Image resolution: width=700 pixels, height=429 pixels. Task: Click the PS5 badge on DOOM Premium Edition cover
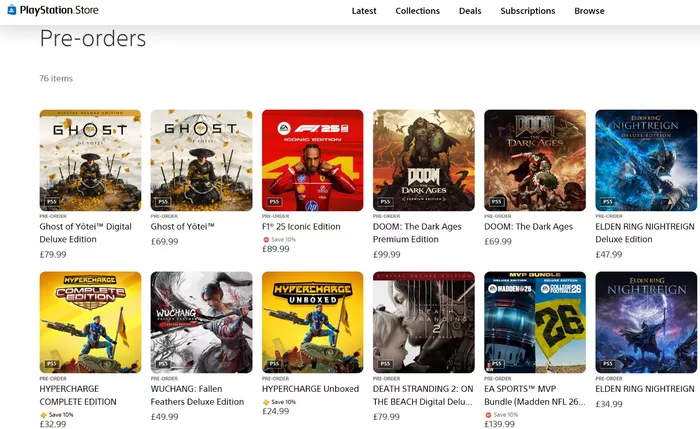(x=385, y=202)
